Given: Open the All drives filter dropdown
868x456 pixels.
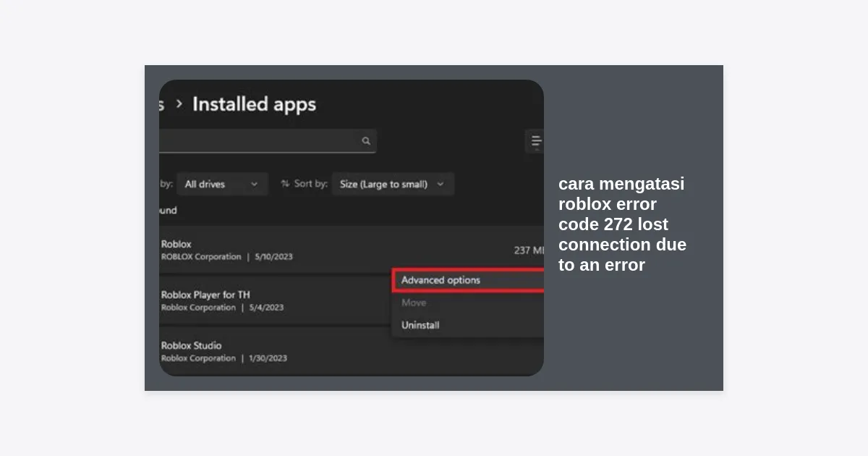Looking at the screenshot, I should (x=221, y=184).
